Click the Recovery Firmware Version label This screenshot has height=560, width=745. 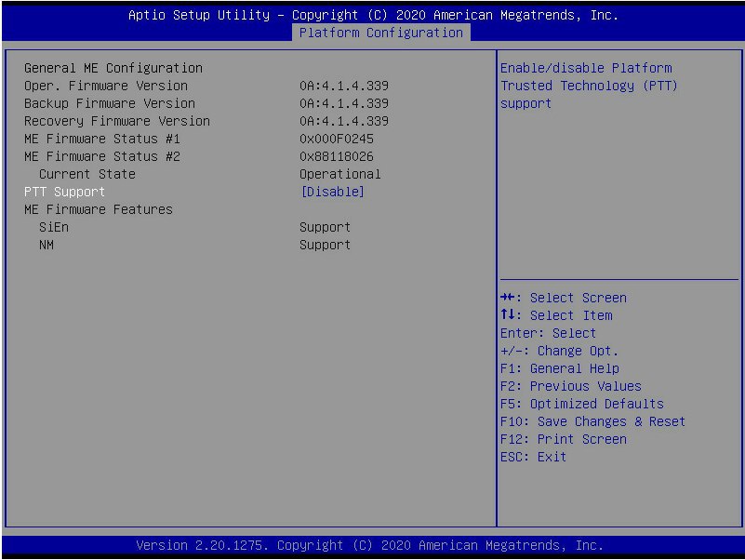pyautogui.click(x=117, y=121)
